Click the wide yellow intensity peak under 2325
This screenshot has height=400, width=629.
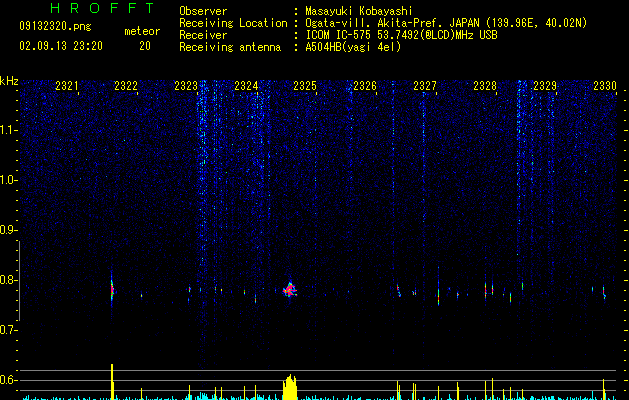click(290, 387)
